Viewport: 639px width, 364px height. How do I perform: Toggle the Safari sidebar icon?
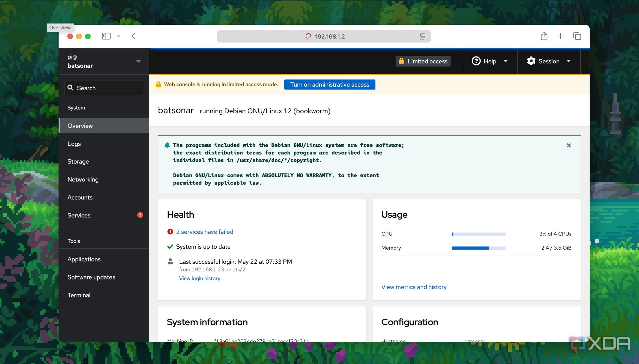coord(106,36)
